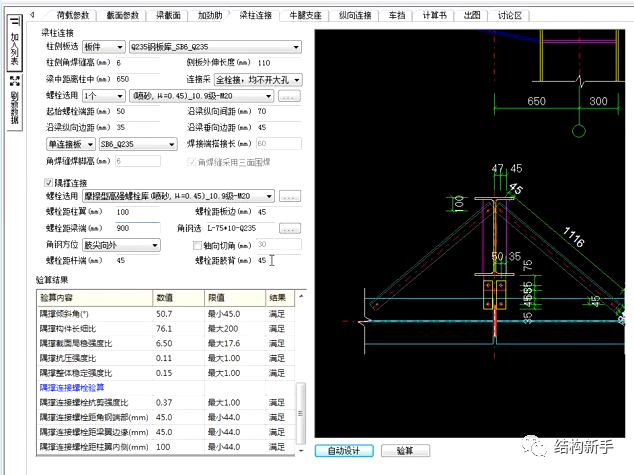Image resolution: width=634 pixels, height=475 pixels.
Task: Toggle the 轴向切角 checkbox
Action: coord(197,245)
